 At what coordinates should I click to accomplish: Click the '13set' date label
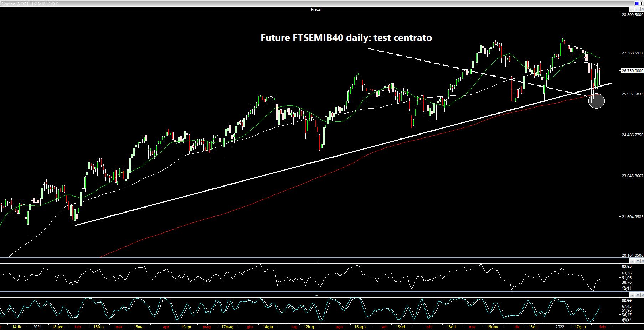click(400, 327)
